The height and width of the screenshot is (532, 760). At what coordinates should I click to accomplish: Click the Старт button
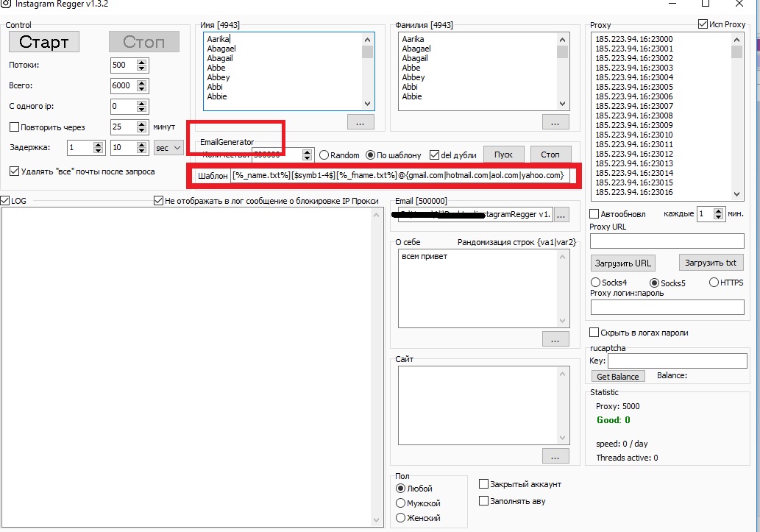point(43,42)
